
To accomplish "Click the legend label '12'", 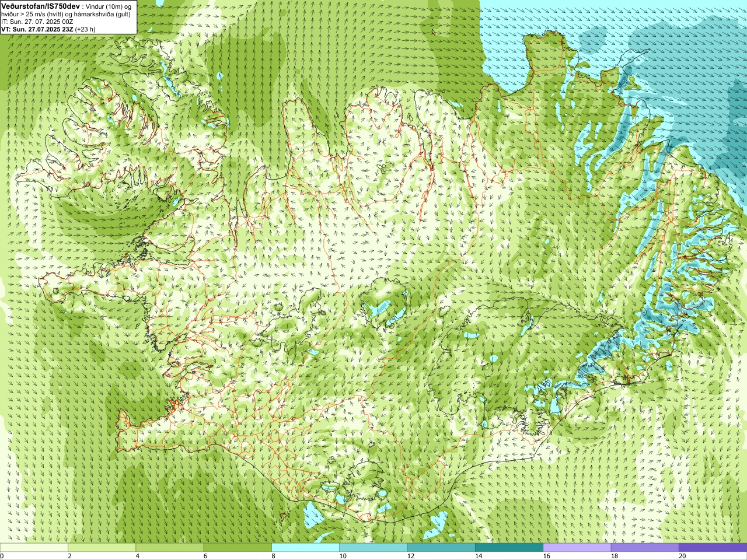I will [411, 556].
